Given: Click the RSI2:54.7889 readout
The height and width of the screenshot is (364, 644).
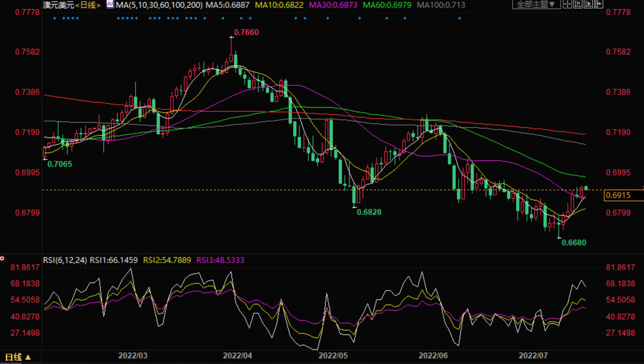Looking at the screenshot, I should tap(167, 260).
